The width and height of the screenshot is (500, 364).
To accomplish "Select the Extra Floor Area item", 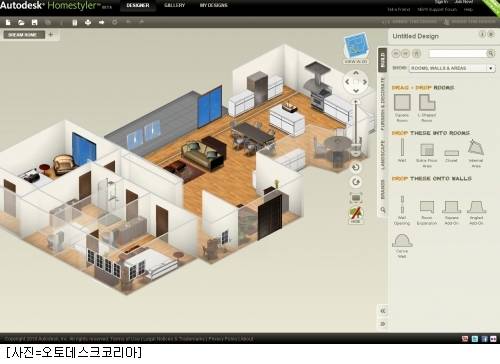I will click(x=427, y=155).
